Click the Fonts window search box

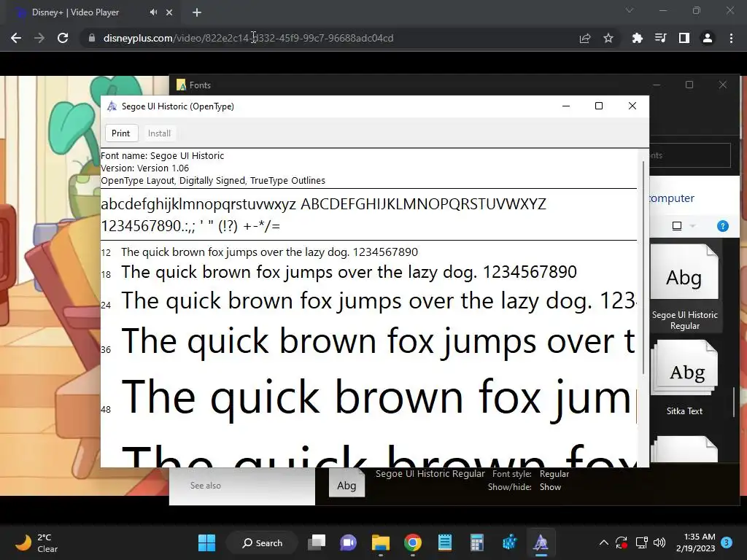pos(689,155)
